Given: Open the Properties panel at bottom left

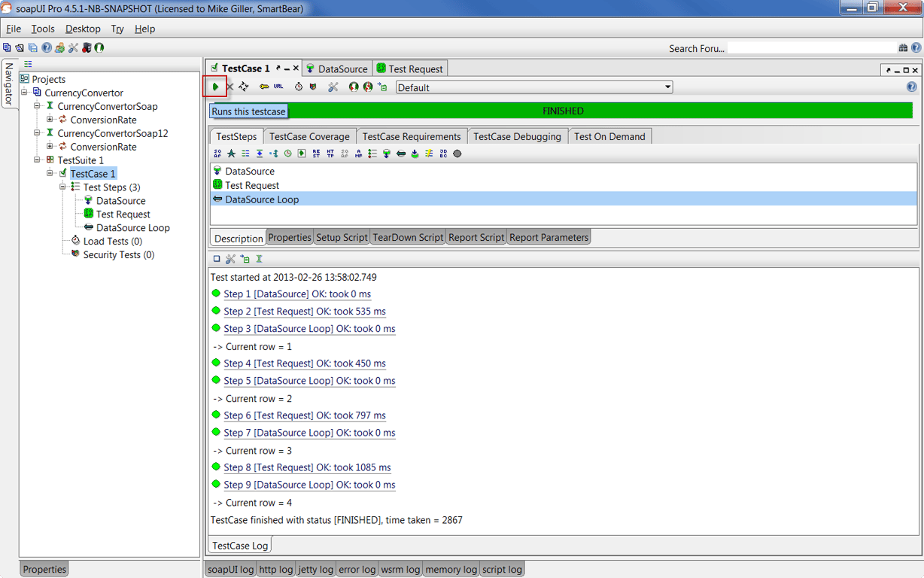Looking at the screenshot, I should click(x=44, y=569).
